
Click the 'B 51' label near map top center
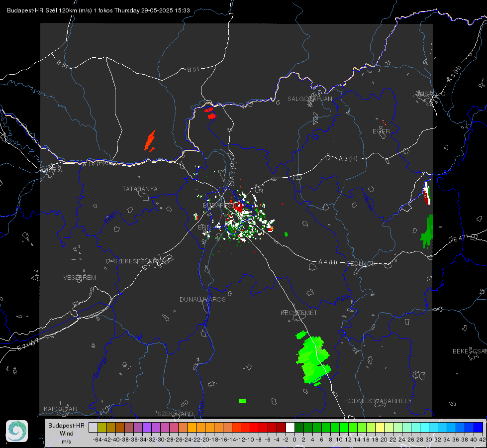click(x=193, y=70)
